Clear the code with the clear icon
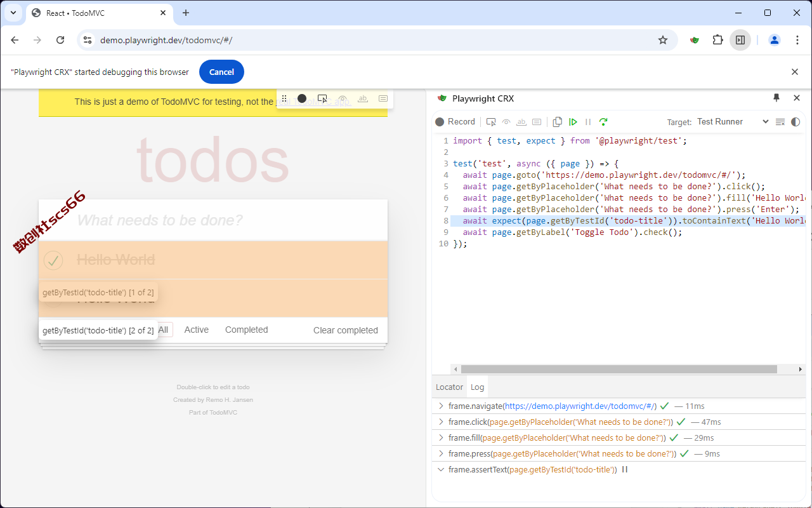Viewport: 812px width, 508px height. coord(780,122)
